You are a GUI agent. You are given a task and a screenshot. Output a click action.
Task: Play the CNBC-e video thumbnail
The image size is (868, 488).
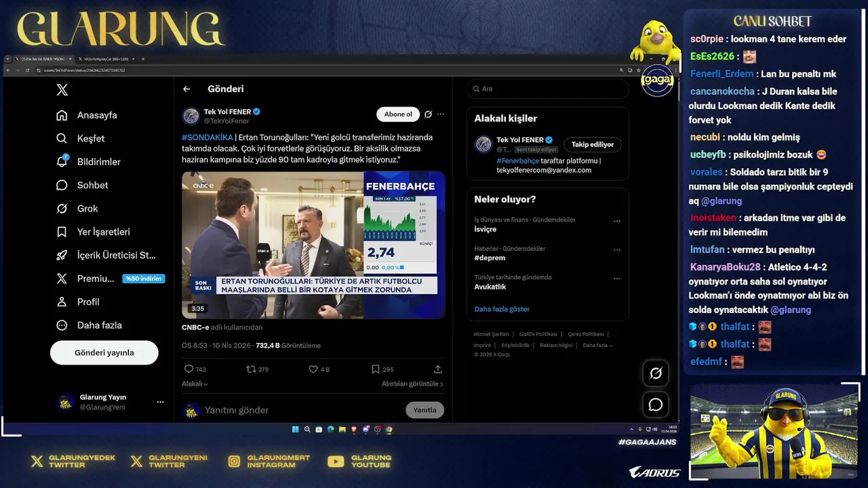click(x=313, y=245)
